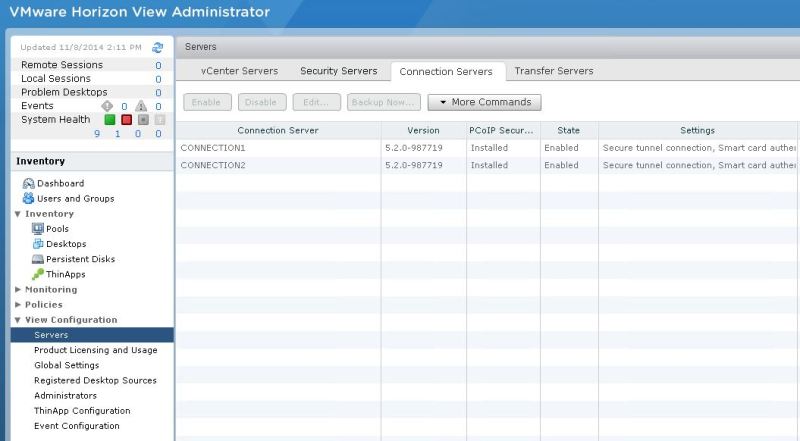Click CONNECTION2 settings text cell
800x441 pixels.
pos(699,165)
